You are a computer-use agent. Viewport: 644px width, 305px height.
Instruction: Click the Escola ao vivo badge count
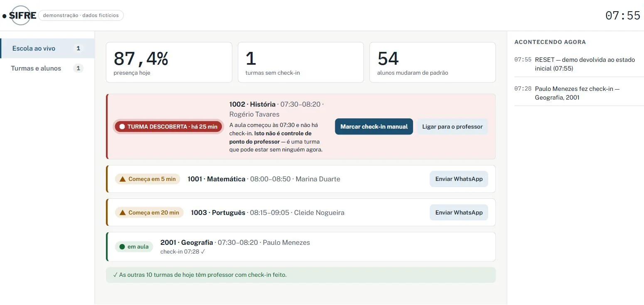coord(78,49)
